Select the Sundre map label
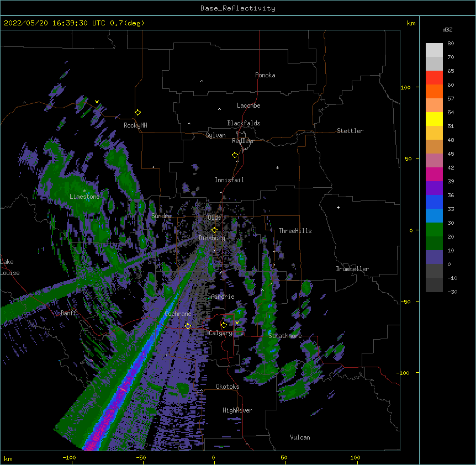This screenshot has width=476, height=465. (x=161, y=216)
